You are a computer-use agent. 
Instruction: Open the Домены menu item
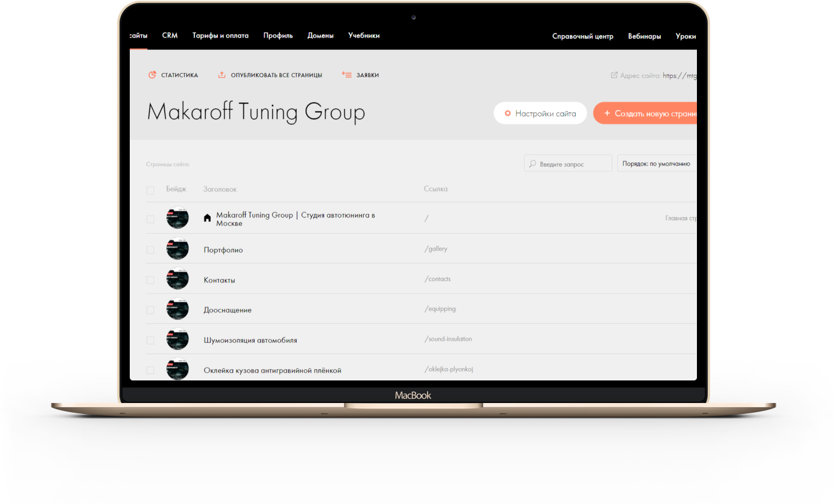[320, 35]
